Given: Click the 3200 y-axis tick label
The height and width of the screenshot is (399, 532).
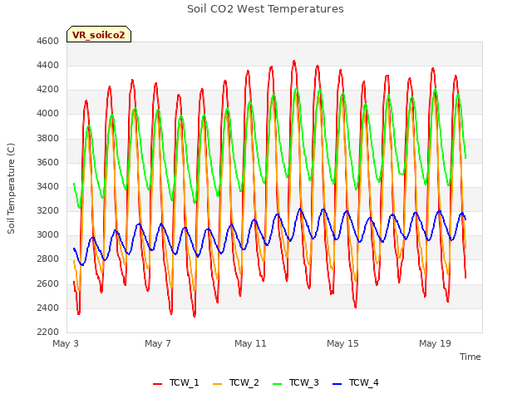Looking at the screenshot, I should (48, 210).
